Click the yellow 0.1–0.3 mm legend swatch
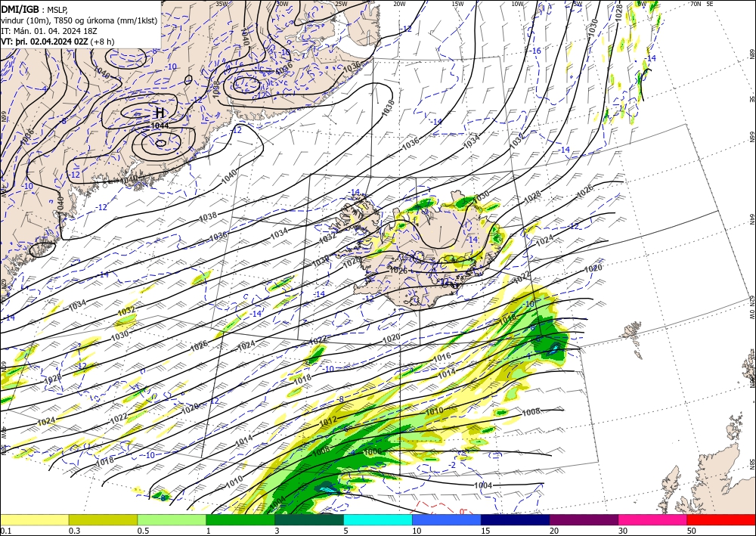 34,519
